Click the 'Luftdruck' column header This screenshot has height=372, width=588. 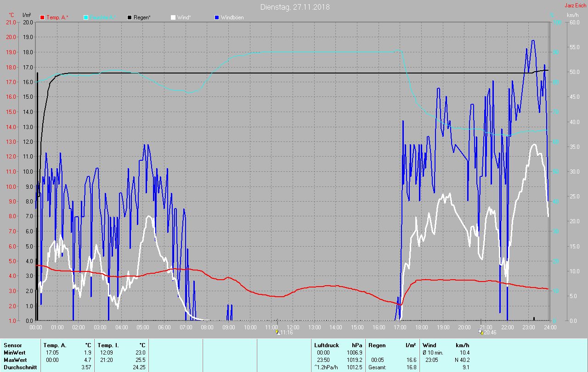pyautogui.click(x=327, y=345)
